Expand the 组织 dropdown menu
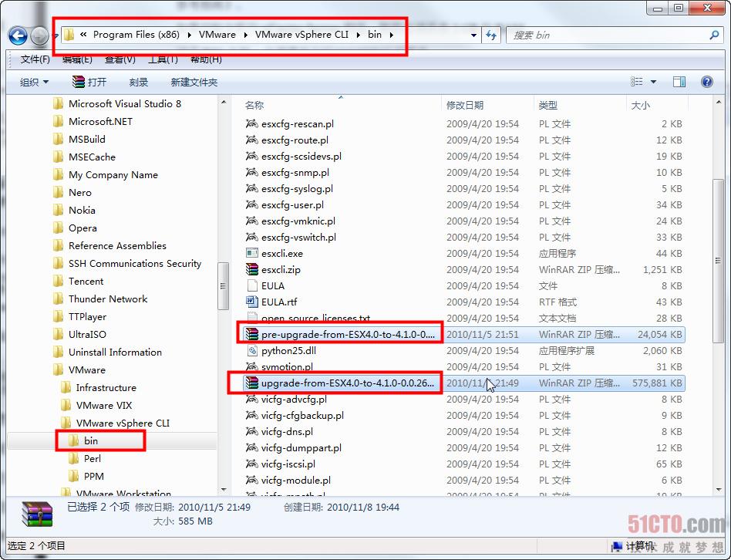Viewport: 731px width, 560px height. tap(34, 82)
